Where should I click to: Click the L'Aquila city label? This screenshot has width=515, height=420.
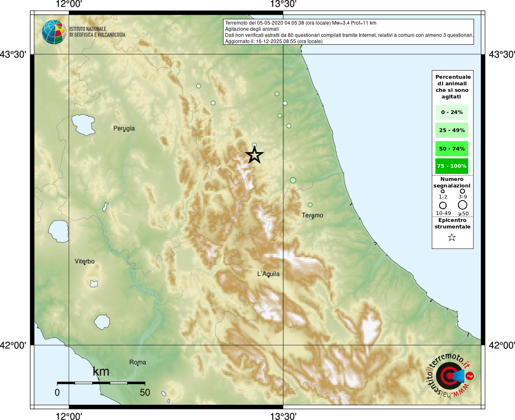pyautogui.click(x=268, y=274)
